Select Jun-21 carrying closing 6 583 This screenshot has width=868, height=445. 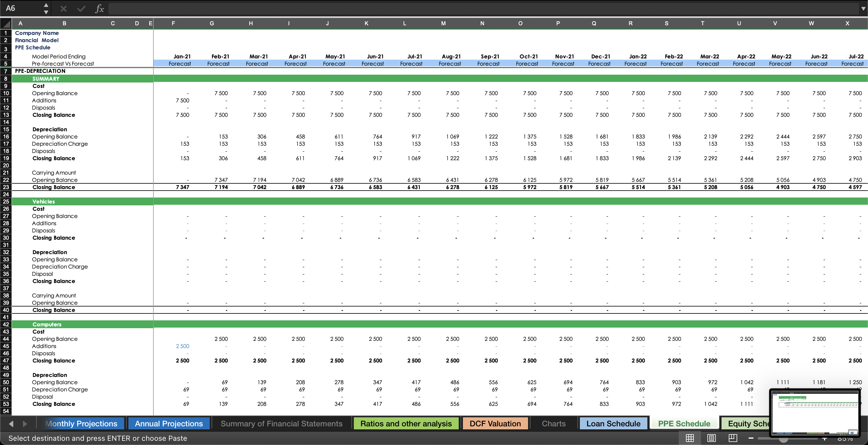[x=375, y=187]
